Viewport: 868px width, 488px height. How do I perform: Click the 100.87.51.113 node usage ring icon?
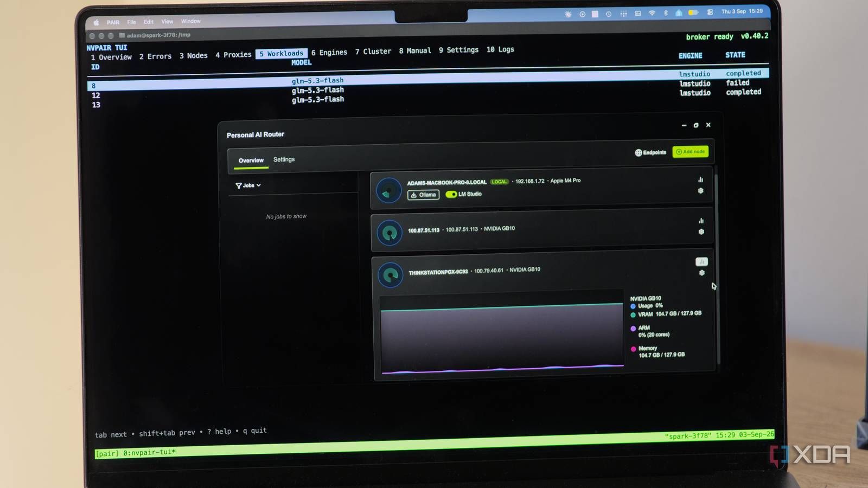pyautogui.click(x=389, y=233)
